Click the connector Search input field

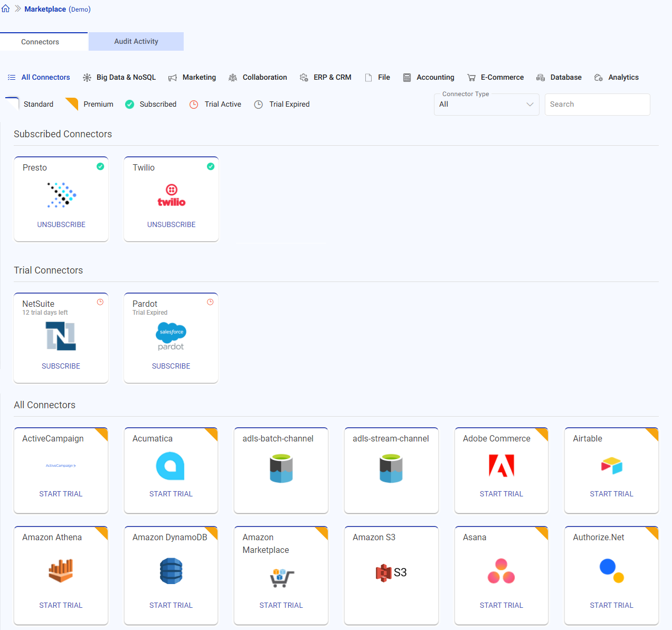(x=597, y=105)
